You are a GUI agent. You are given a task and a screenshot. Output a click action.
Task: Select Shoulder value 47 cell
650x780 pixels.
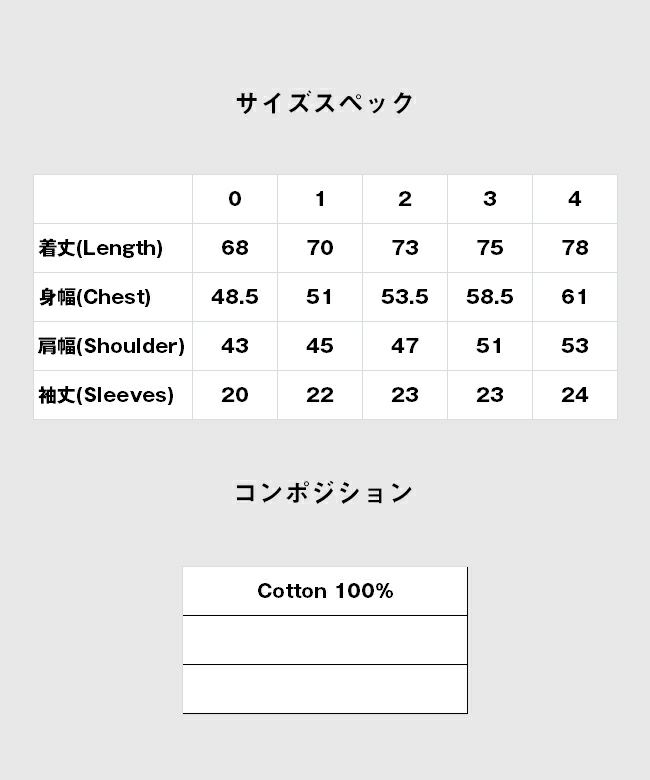[x=405, y=346]
